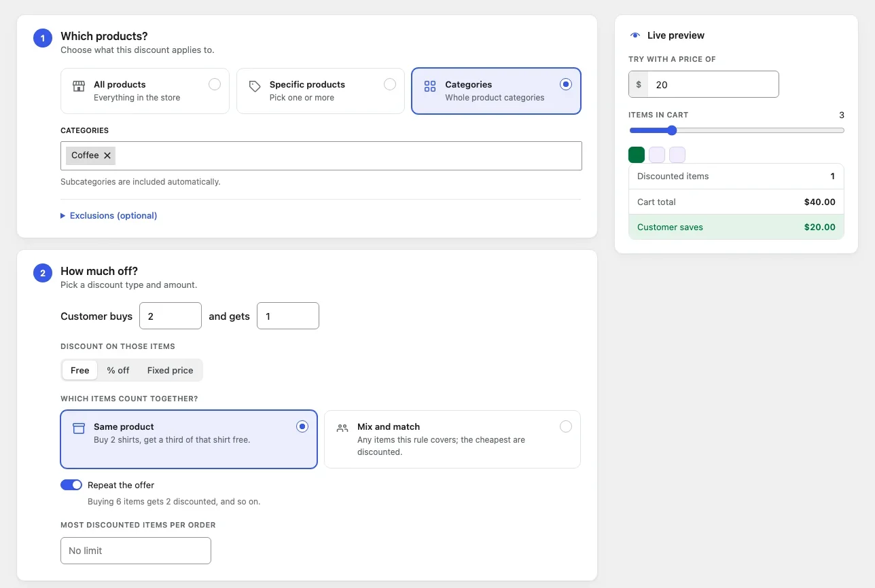
Task: Click the green discounted item swatch
Action: point(637,155)
